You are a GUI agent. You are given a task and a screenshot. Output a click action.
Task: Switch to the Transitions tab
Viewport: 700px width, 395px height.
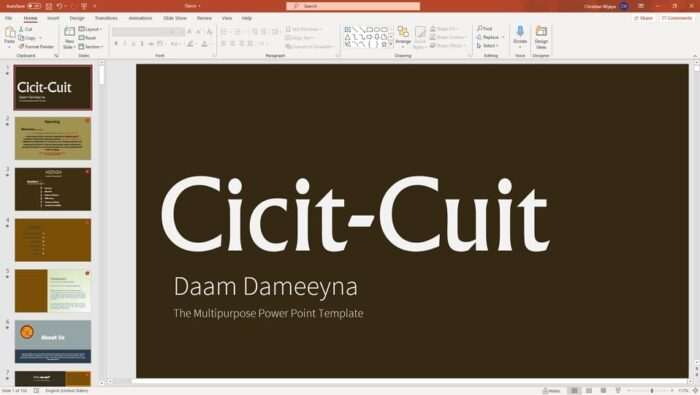tap(106, 18)
